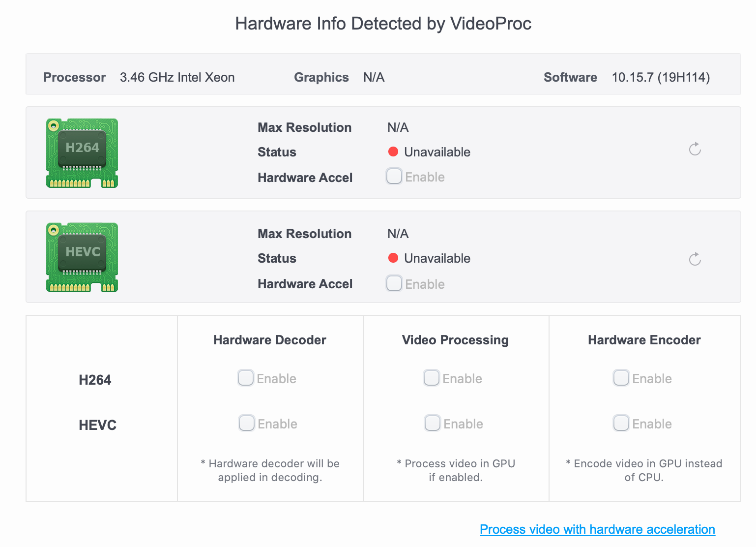756x547 pixels.
Task: Click the red HEVC status indicator
Action: [393, 258]
